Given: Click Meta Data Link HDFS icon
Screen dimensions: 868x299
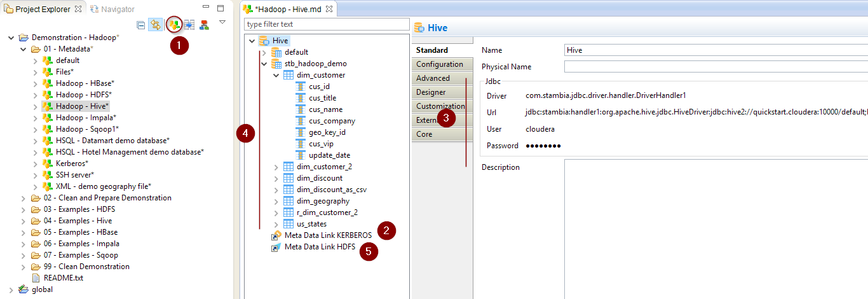Looking at the screenshot, I should tap(276, 247).
